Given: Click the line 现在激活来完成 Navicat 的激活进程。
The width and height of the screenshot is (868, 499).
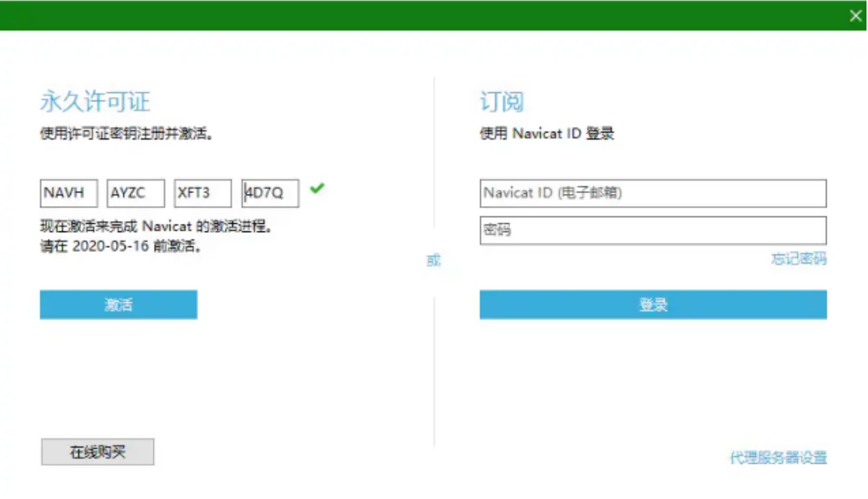Looking at the screenshot, I should click(x=156, y=226).
